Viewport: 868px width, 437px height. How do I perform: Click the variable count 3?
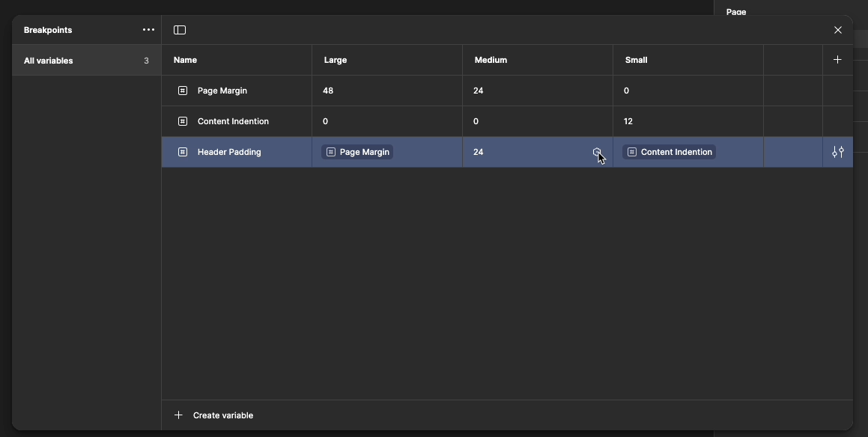coord(146,61)
